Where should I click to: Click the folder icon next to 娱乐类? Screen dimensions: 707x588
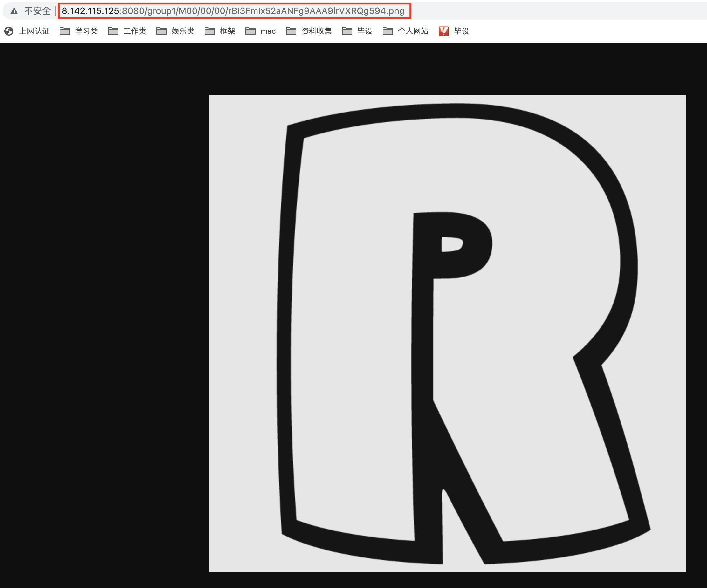pyautogui.click(x=161, y=31)
